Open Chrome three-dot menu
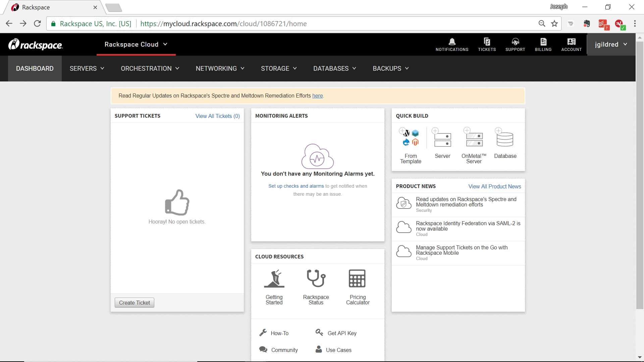Image resolution: width=644 pixels, height=362 pixels. click(x=635, y=23)
